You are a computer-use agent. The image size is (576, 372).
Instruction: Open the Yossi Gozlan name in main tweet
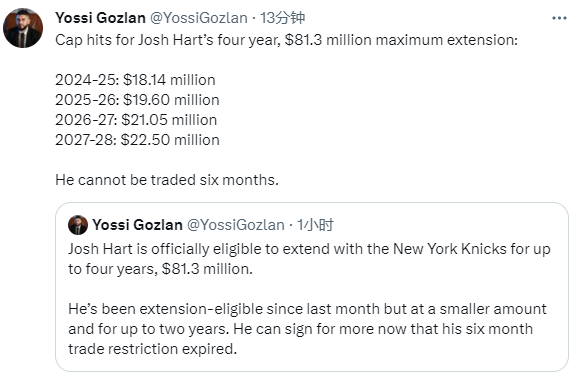[x=100, y=18]
